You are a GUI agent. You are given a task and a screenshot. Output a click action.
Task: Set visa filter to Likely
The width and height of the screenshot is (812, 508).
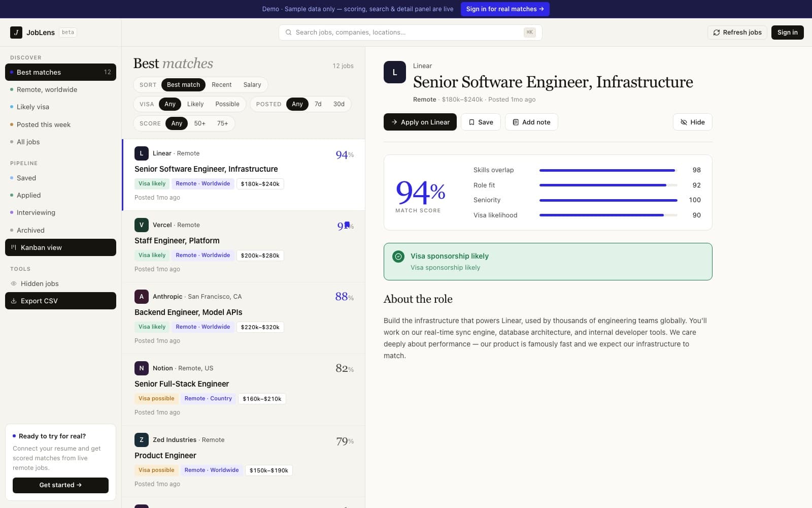[195, 104]
